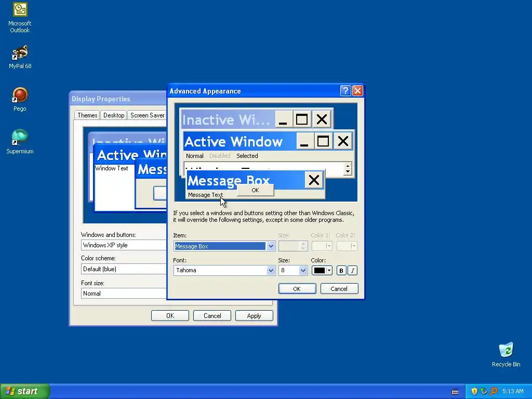Click OK in the Advanced Appearance dialog
The image size is (532, 399).
point(297,289)
